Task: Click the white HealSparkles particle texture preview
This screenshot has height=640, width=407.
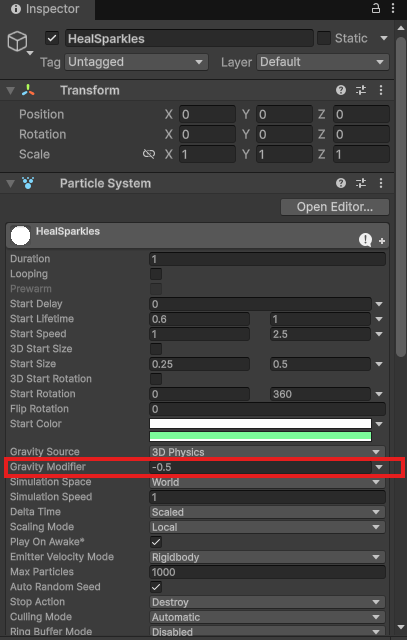Action: pyautogui.click(x=20, y=236)
